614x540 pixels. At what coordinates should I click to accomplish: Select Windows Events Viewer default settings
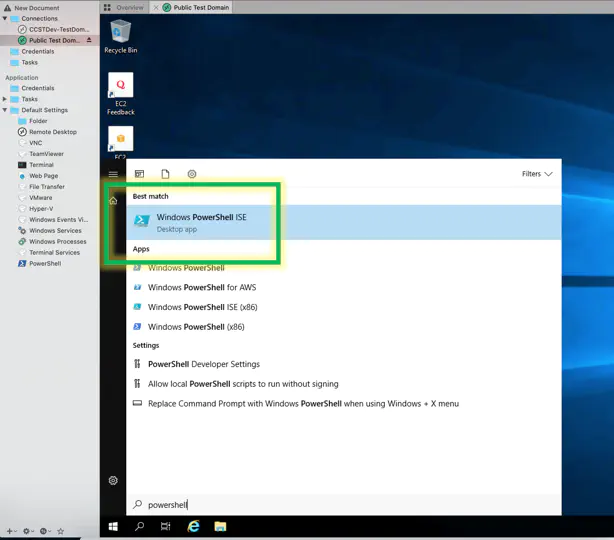click(x=53, y=220)
